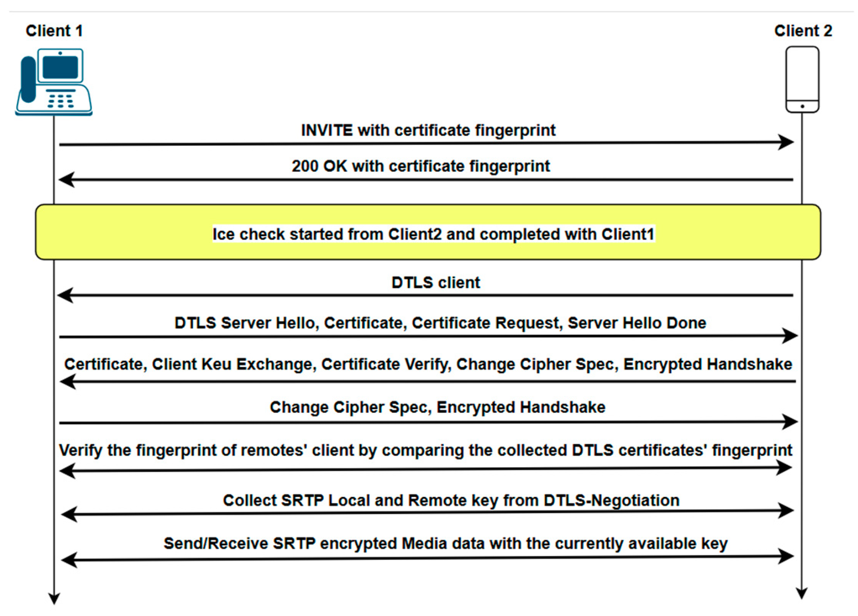Click the Client 1 heading label

[x=54, y=31]
